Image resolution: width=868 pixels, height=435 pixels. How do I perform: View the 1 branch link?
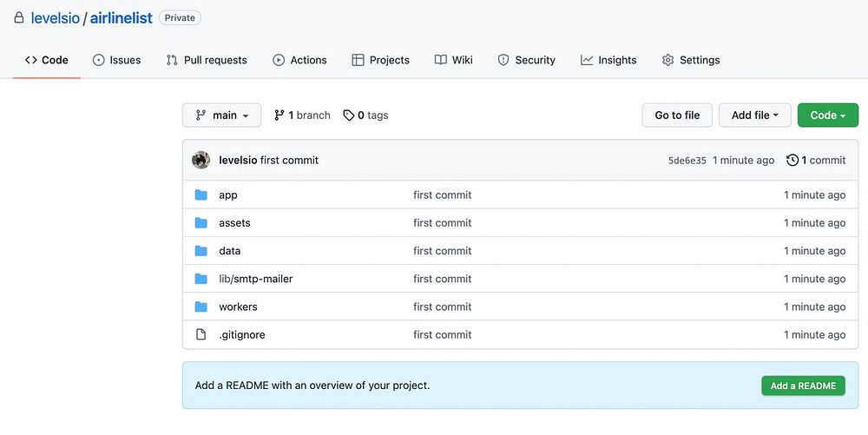click(302, 115)
